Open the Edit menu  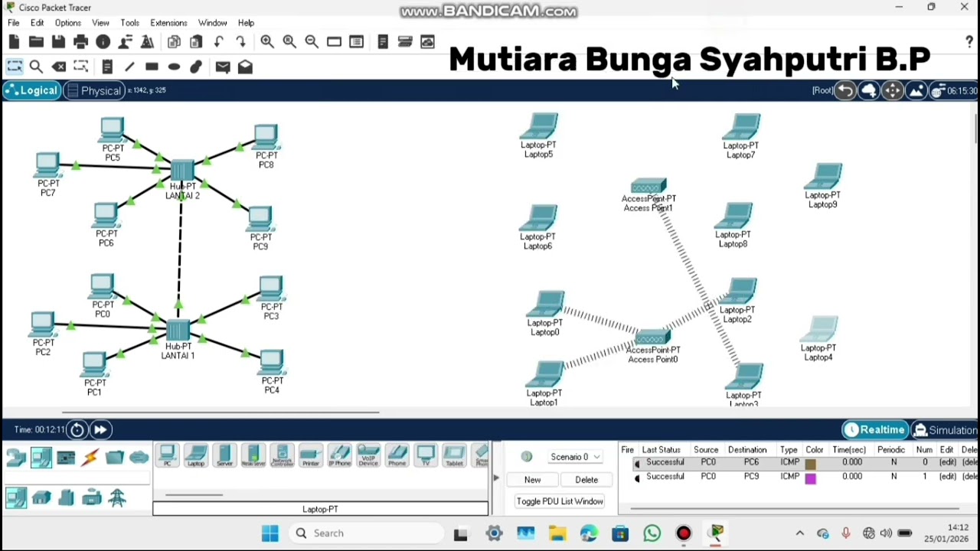coord(37,23)
